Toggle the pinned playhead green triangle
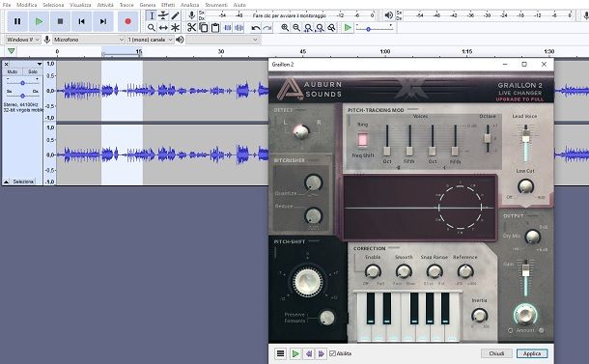589x364 pixels. pyautogui.click(x=12, y=51)
